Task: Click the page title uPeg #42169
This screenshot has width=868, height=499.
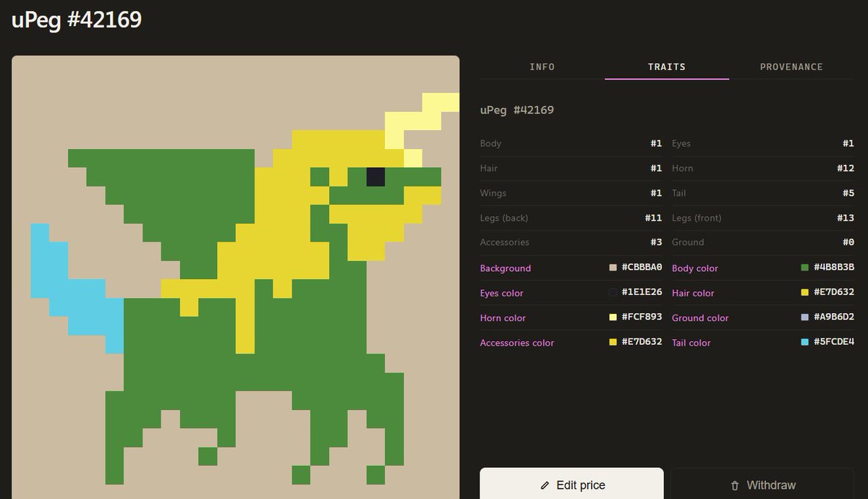Action: (x=77, y=20)
